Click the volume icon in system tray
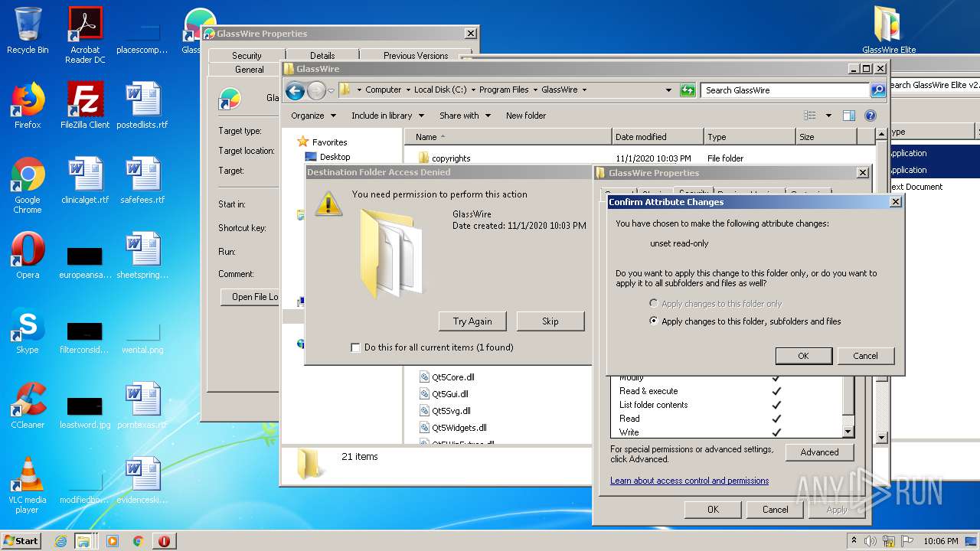 tap(871, 541)
